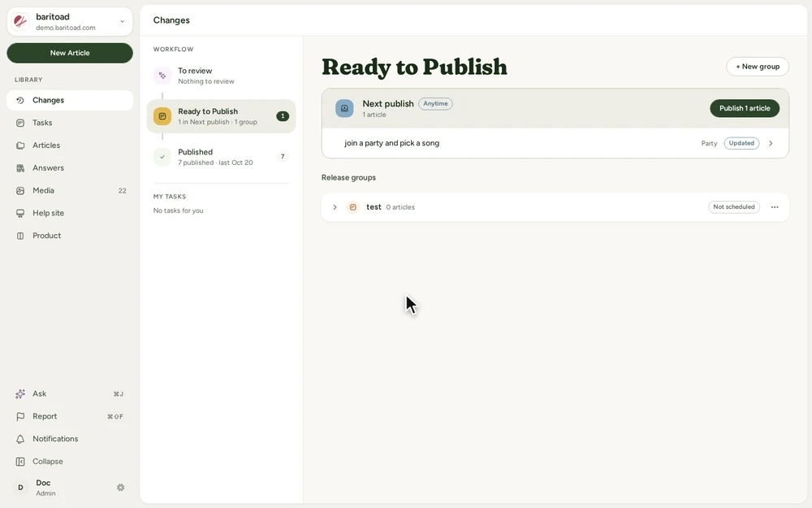Click the baritoad logo icon
The height and width of the screenshot is (508, 812).
click(21, 22)
